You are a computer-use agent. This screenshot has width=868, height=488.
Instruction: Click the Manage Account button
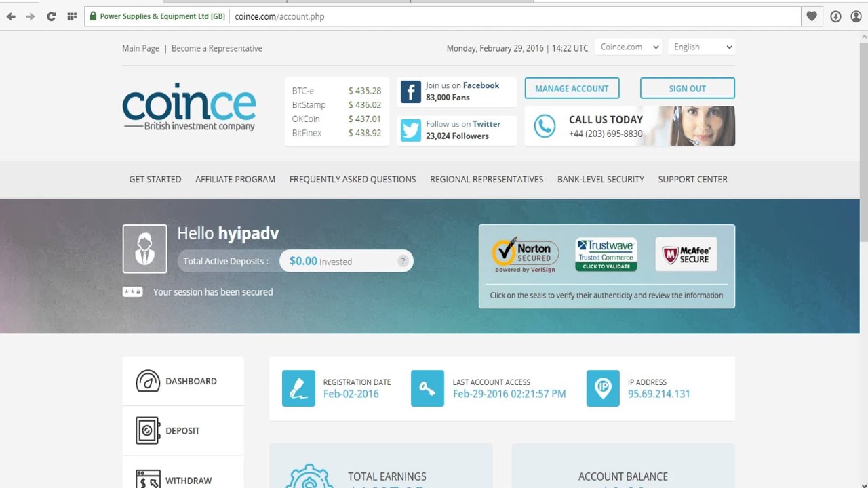click(572, 89)
